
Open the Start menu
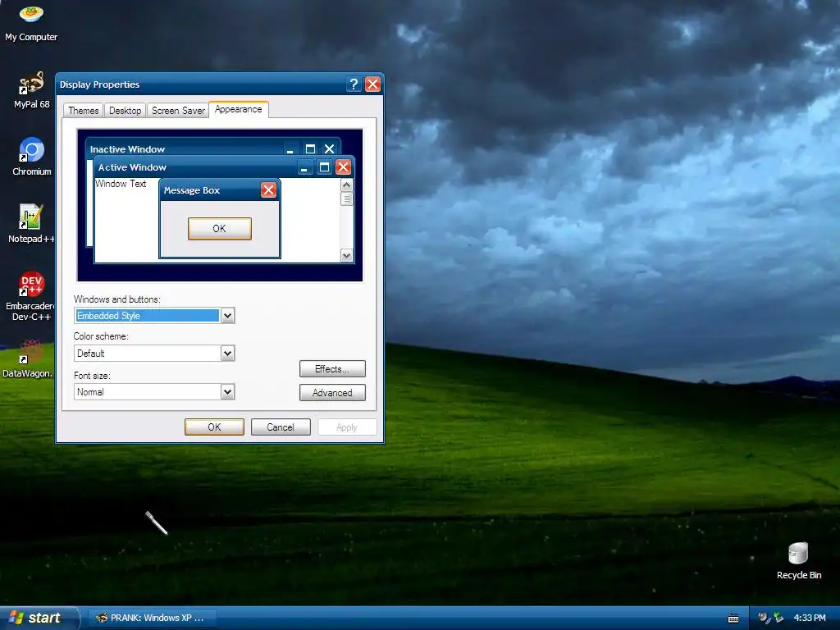click(x=39, y=618)
